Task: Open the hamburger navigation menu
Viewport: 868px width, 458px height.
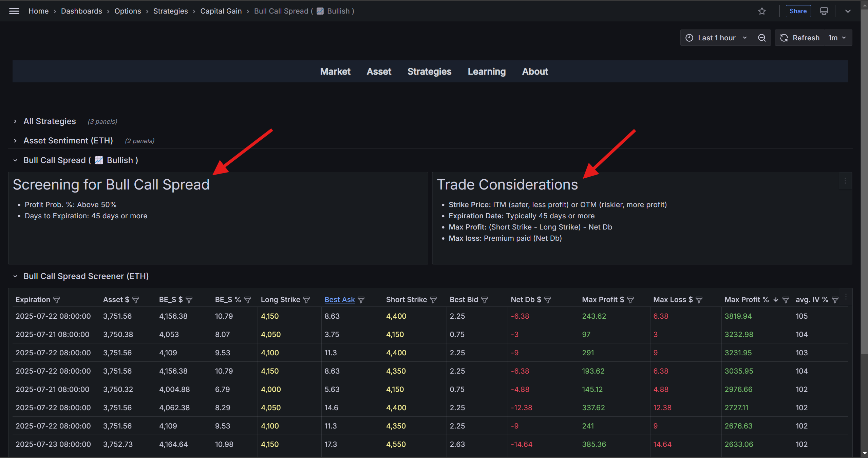Action: pos(14,11)
